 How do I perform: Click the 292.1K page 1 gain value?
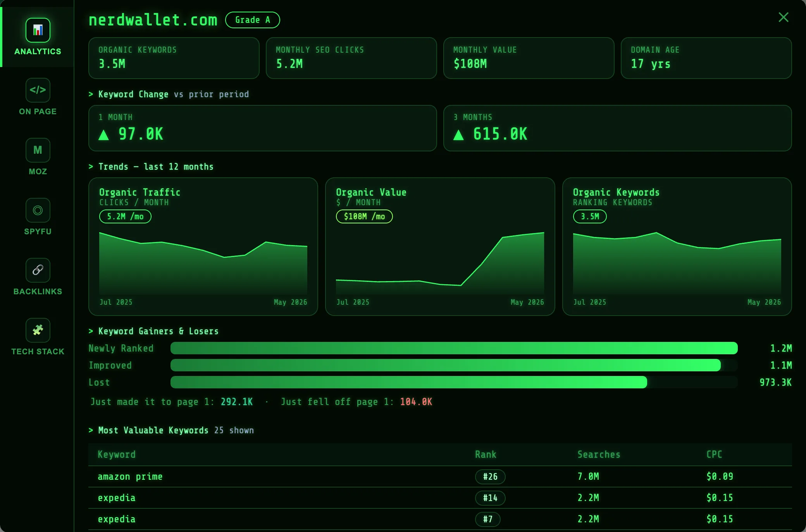coord(237,402)
